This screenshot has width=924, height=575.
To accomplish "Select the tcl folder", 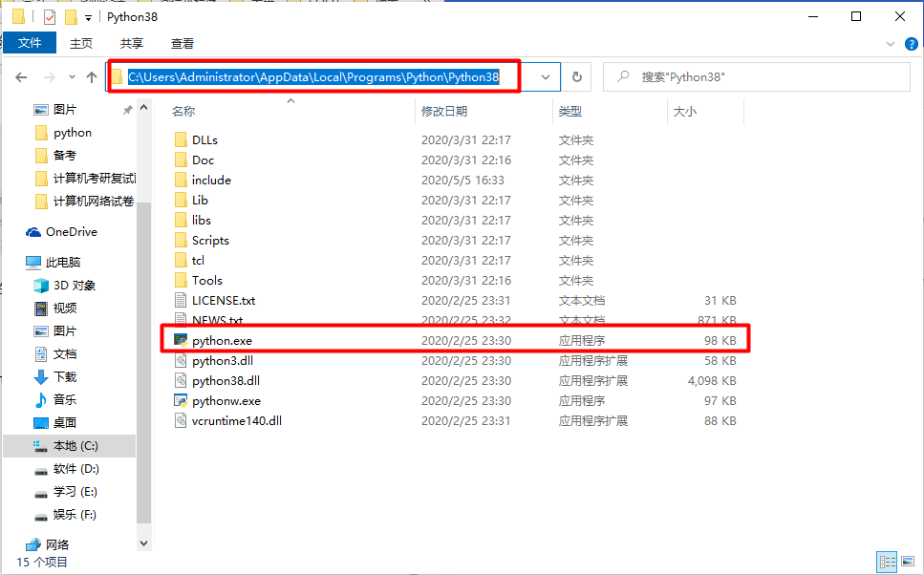I will [x=198, y=261].
